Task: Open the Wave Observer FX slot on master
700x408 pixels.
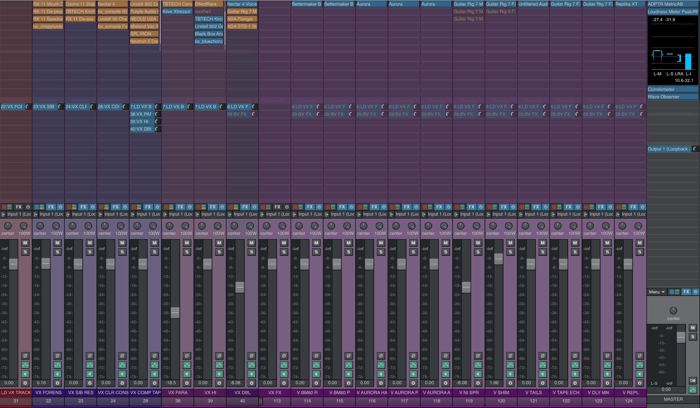Action: [673, 97]
